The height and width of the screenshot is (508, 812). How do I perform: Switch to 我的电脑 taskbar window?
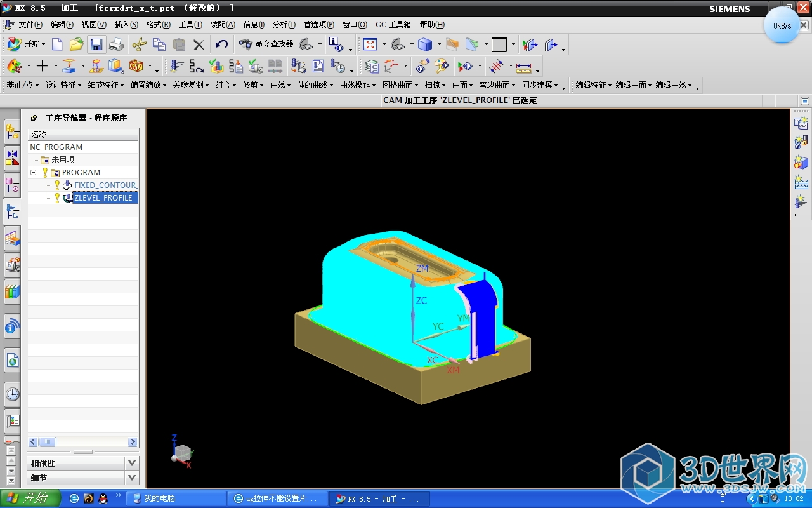176,498
